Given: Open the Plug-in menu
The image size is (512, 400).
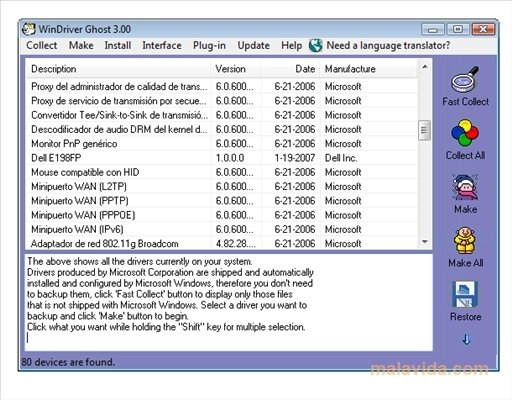Looking at the screenshot, I should coord(209,46).
